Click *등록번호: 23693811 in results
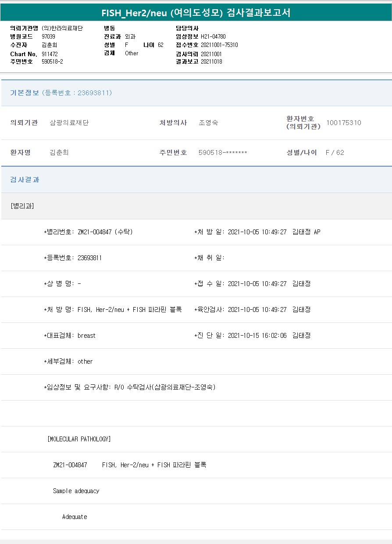392x544 pixels. pos(73,258)
